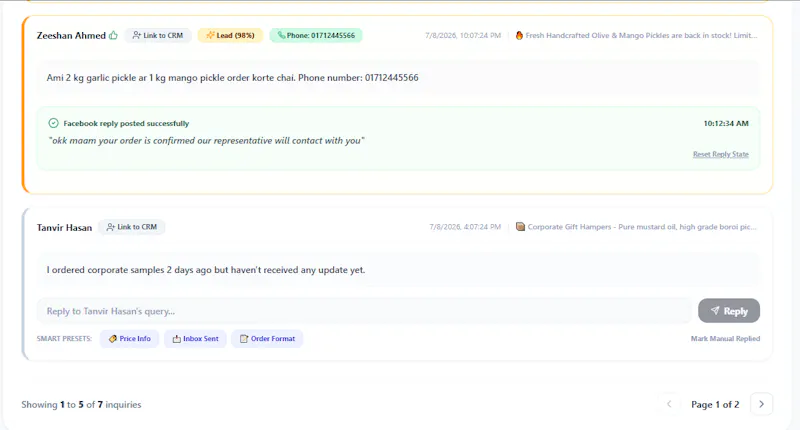The width and height of the screenshot is (800, 430).
Task: Click the Phone: 01712445566 badge
Action: coord(316,35)
